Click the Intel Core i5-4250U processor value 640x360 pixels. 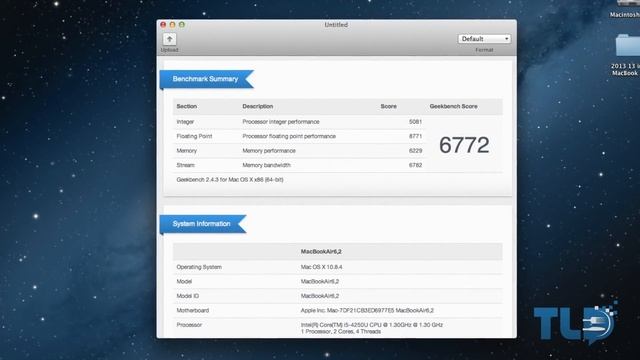(372, 325)
